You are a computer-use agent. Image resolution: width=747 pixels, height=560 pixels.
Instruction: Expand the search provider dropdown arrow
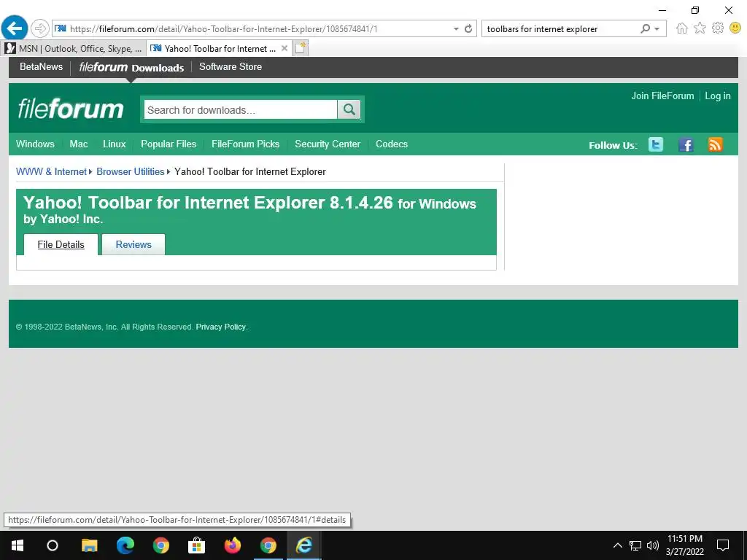click(657, 29)
